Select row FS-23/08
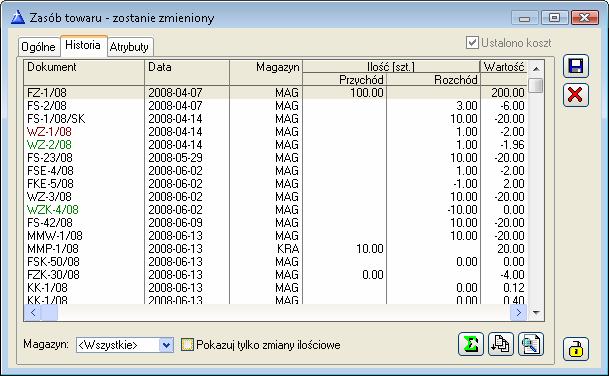609x376 pixels. [x=274, y=158]
